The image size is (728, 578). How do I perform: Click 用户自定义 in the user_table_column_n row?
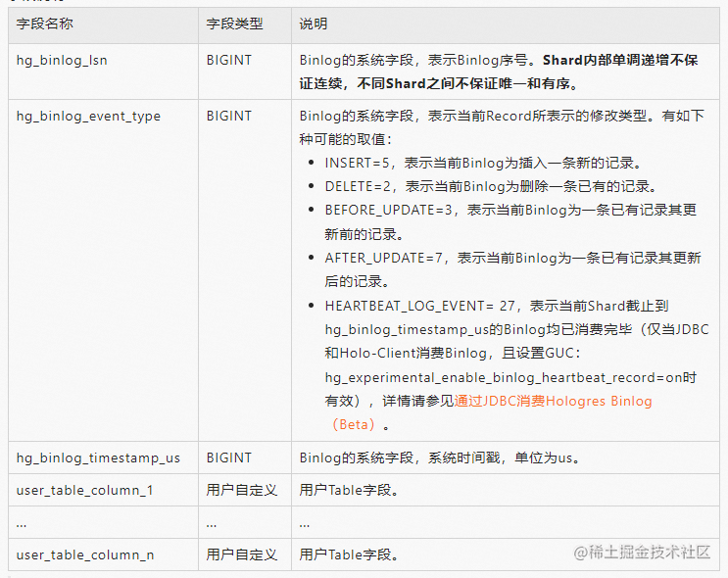[241, 554]
